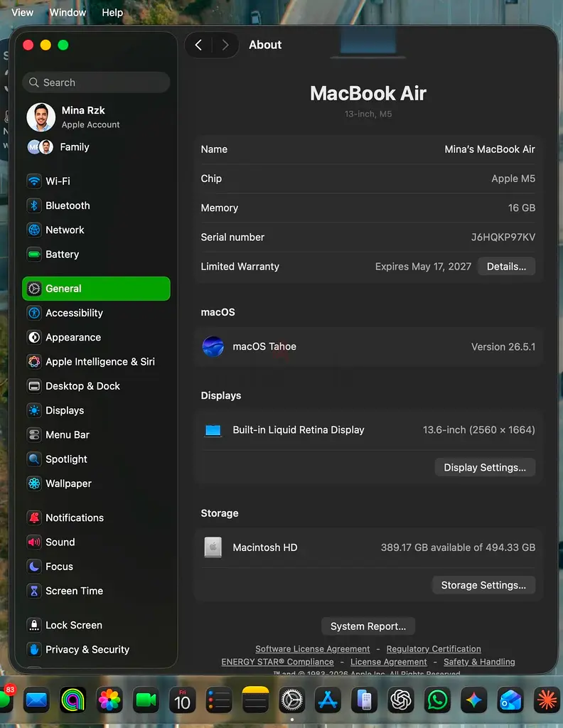
Task: Open Safety & Handling link
Action: (479, 662)
